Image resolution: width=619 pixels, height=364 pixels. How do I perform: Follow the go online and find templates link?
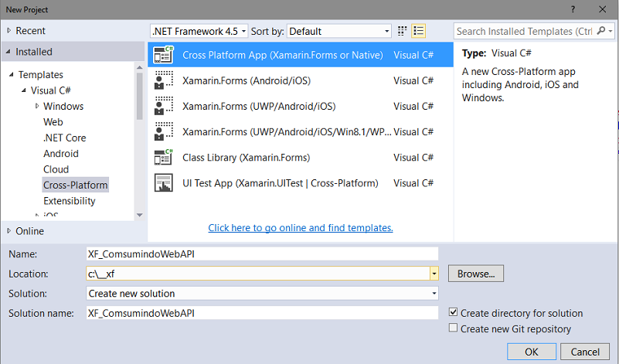[x=301, y=228]
